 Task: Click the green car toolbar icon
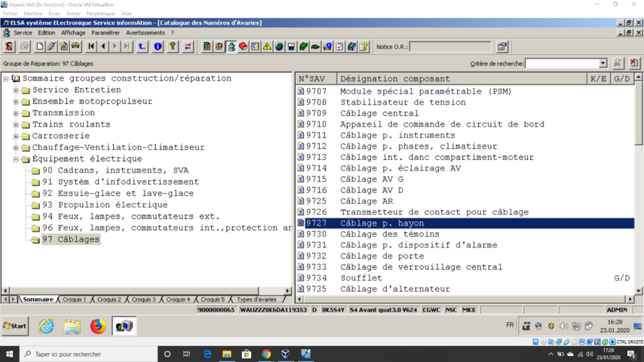(x=315, y=47)
